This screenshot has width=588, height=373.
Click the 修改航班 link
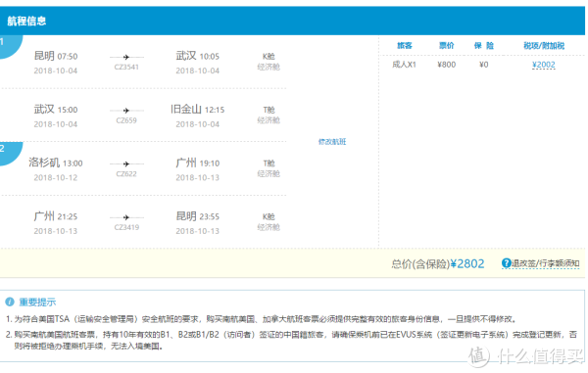pos(332,142)
